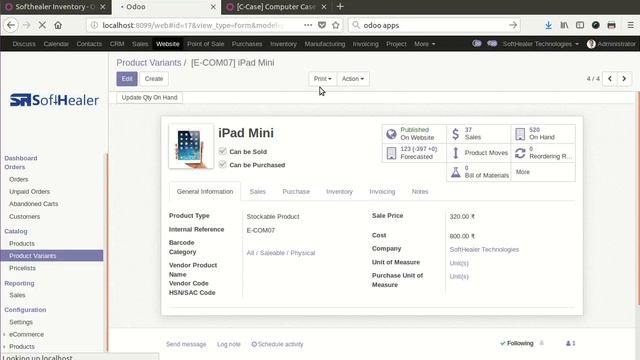Click Schedule activity in chatter
This screenshot has width=640, height=360.
277,344
